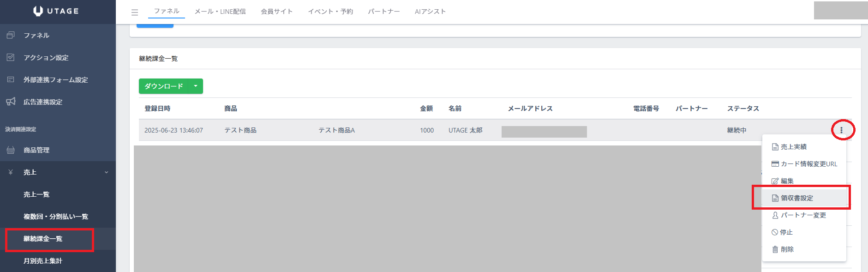Click the 2025-06-23 13:46:07 date cell
The width and height of the screenshot is (868, 272).
(x=174, y=130)
